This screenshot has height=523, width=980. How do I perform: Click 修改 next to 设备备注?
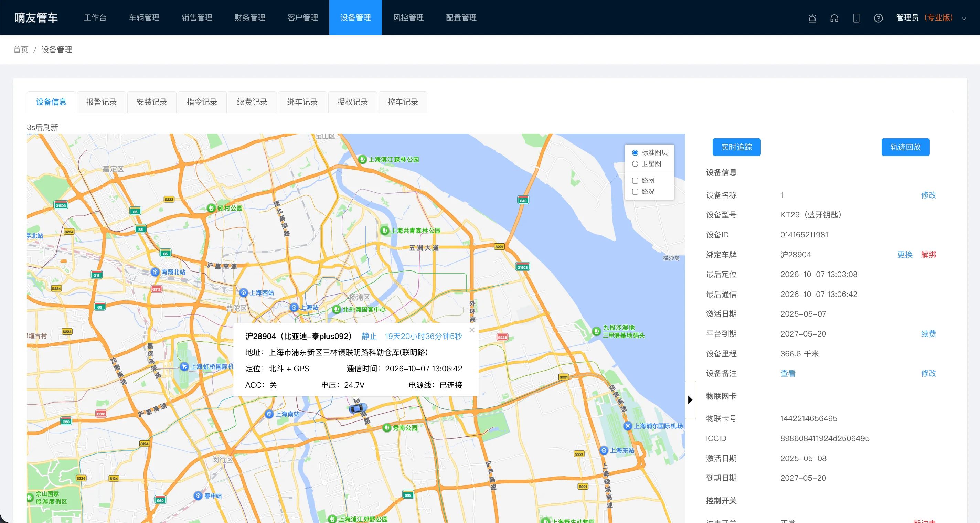(x=928, y=373)
